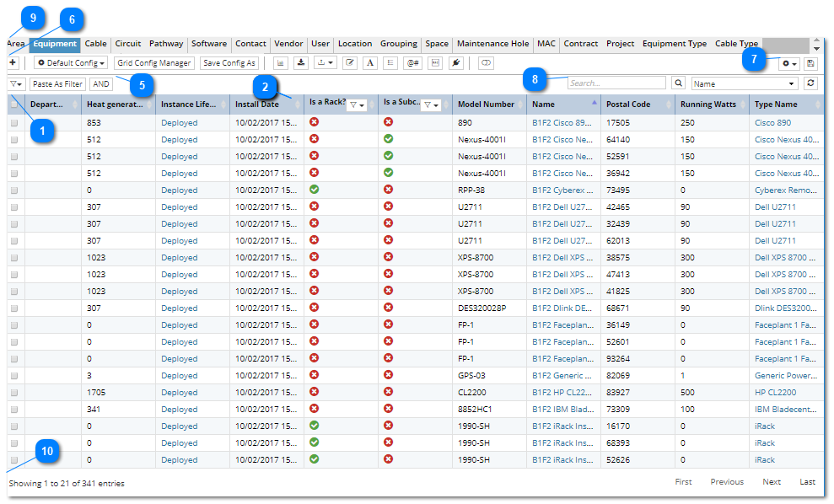Click the letter A font icon
This screenshot has width=834, height=504.
pyautogui.click(x=370, y=62)
